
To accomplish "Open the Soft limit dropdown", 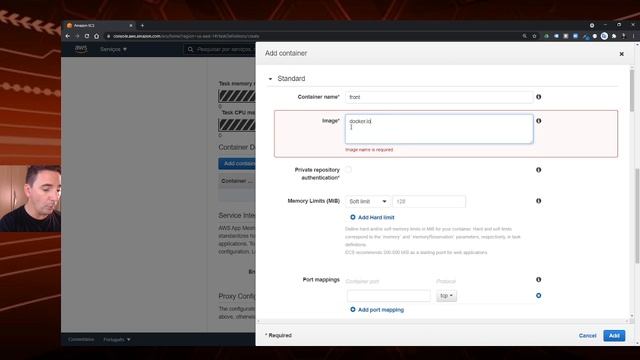I will click(368, 201).
